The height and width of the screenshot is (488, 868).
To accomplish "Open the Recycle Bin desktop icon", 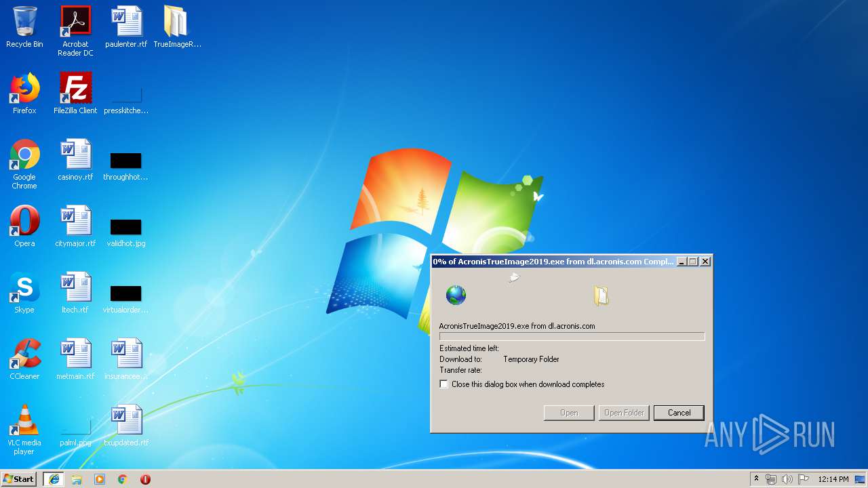I will click(x=24, y=28).
